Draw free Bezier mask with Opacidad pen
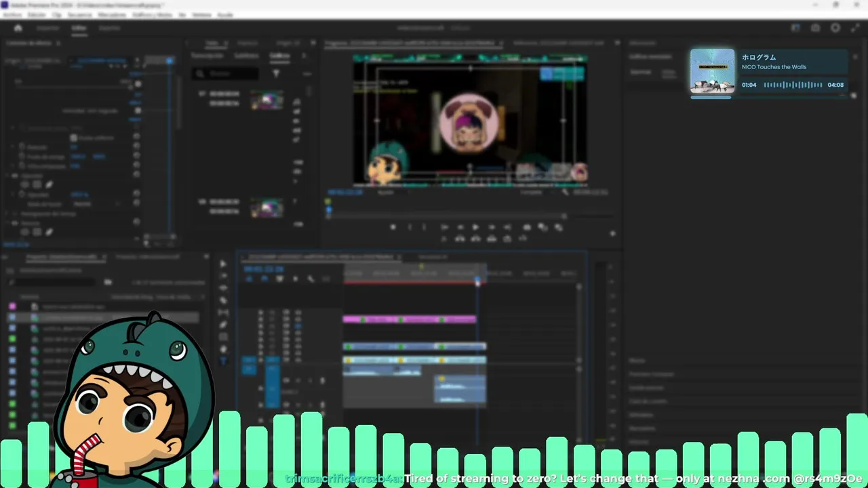868x488 pixels. pos(49,184)
